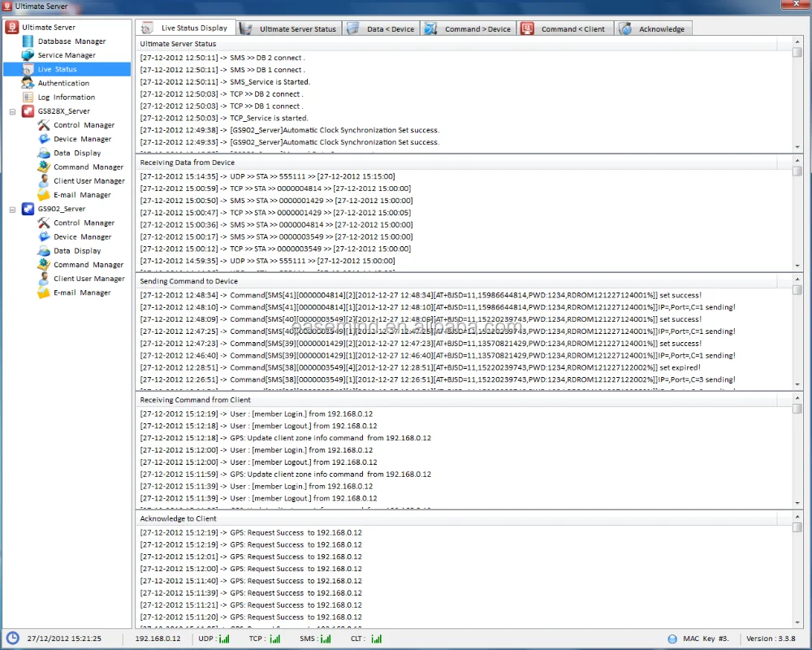The width and height of the screenshot is (812, 650).
Task: Open Client User Manager under GS828X_Server
Action: 89,181
